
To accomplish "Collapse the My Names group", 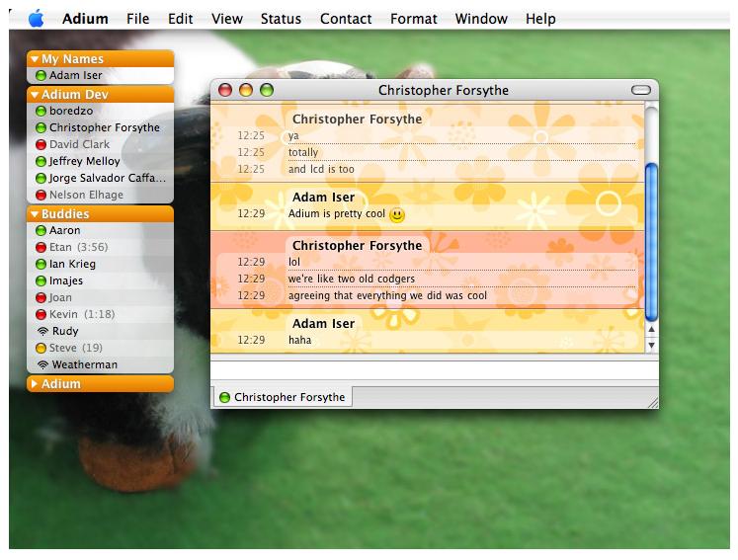I will point(35,59).
